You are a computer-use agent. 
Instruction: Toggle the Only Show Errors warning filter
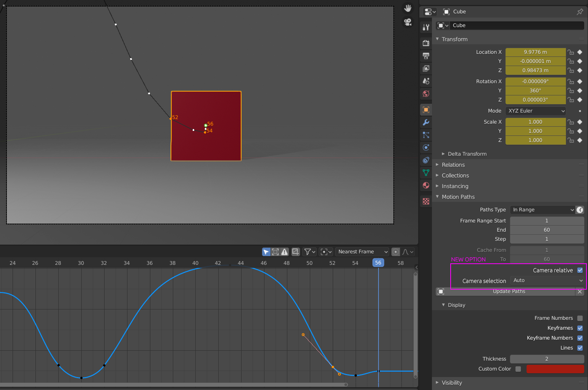284,252
